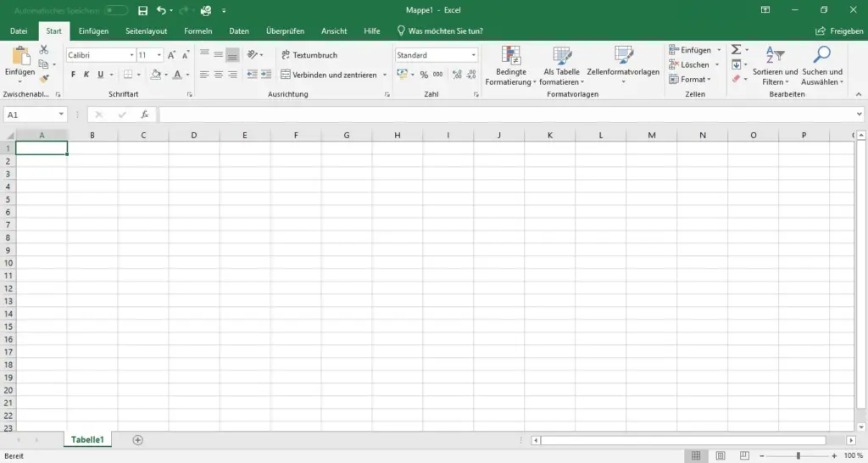Image resolution: width=868 pixels, height=463 pixels.
Task: Click the Freigeben share button
Action: pos(839,31)
